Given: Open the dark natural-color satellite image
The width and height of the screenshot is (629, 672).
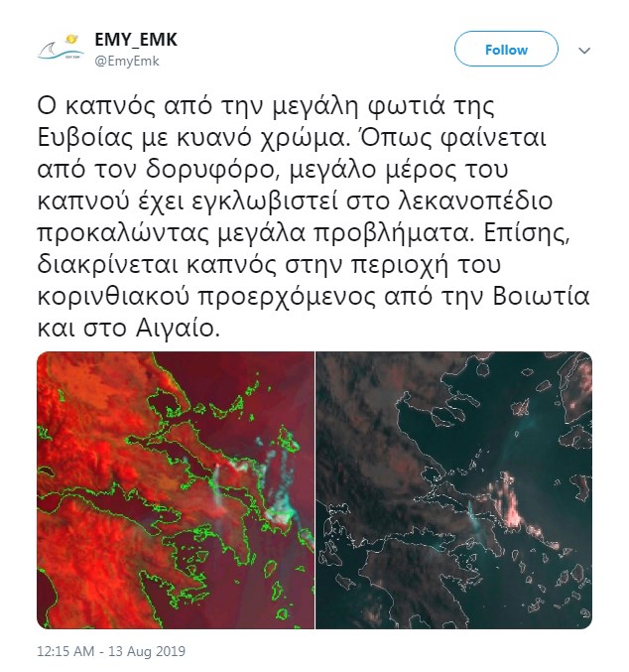Looking at the screenshot, I should click(x=454, y=490).
